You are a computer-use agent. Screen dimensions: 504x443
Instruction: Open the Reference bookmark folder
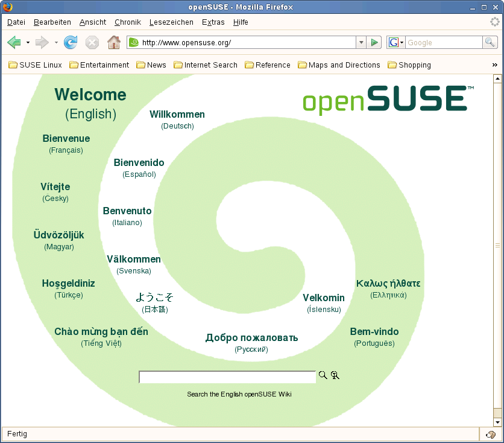tap(268, 65)
